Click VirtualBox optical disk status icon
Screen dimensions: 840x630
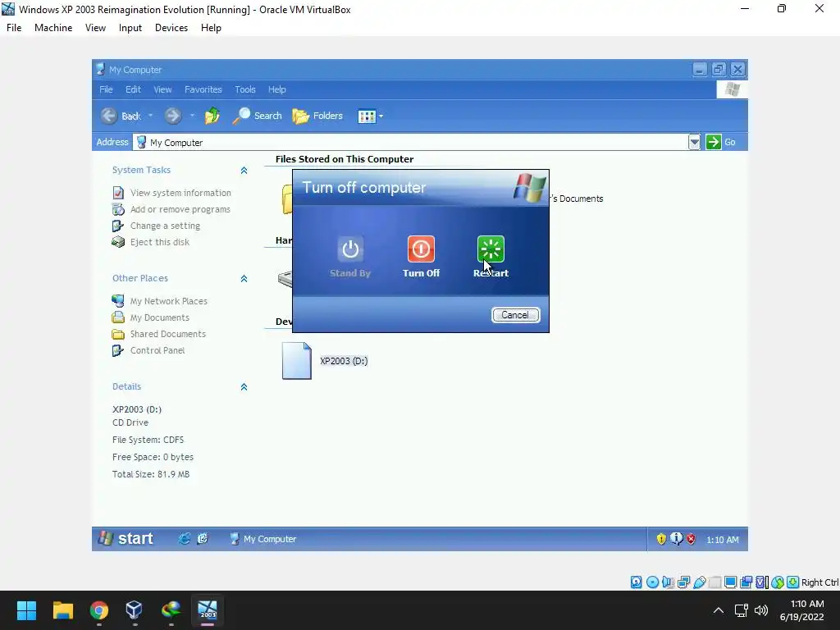point(652,582)
